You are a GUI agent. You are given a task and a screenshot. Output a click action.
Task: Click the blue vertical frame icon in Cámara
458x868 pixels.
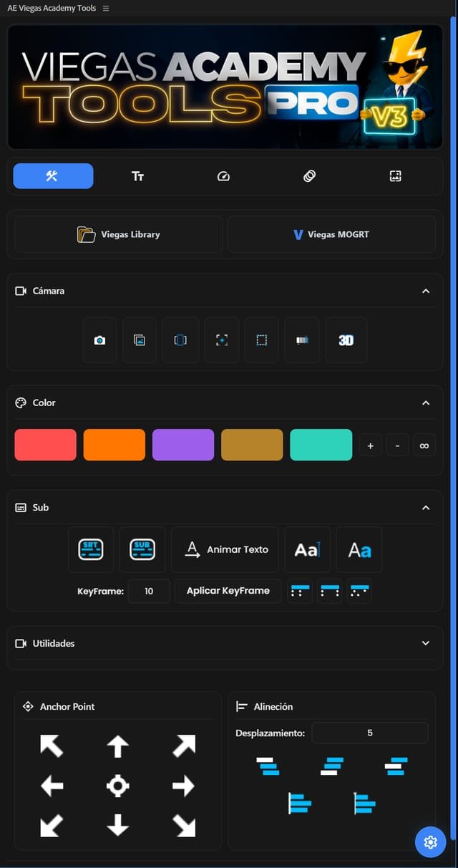[x=180, y=340]
